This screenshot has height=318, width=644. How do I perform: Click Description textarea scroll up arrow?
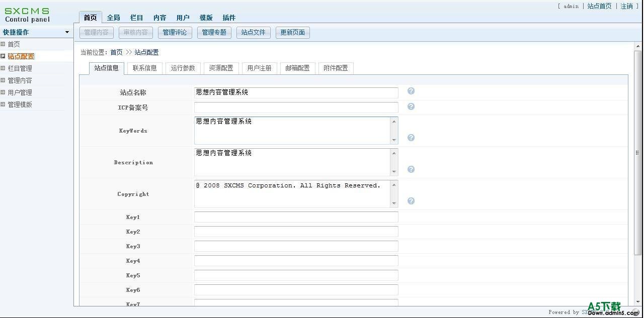[394, 153]
